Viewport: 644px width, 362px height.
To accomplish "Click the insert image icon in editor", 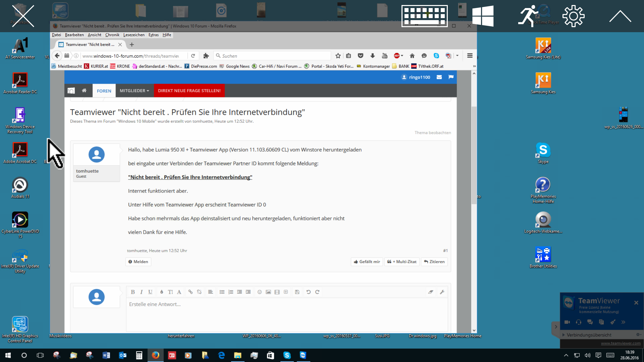I will 268,292.
